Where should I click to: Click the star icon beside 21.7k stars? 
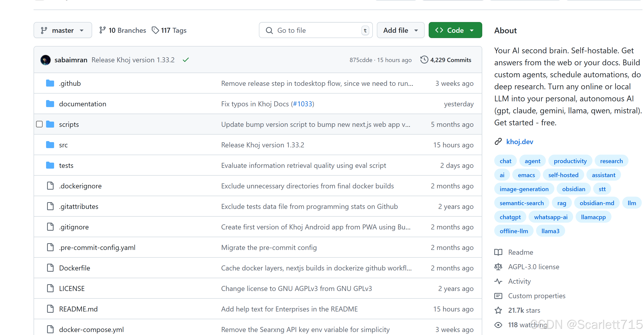tap(498, 310)
